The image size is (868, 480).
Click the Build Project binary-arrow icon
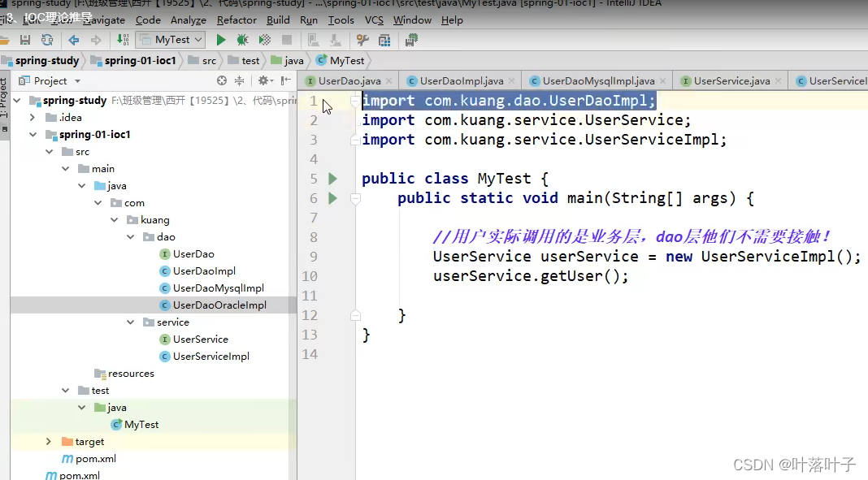pos(123,40)
